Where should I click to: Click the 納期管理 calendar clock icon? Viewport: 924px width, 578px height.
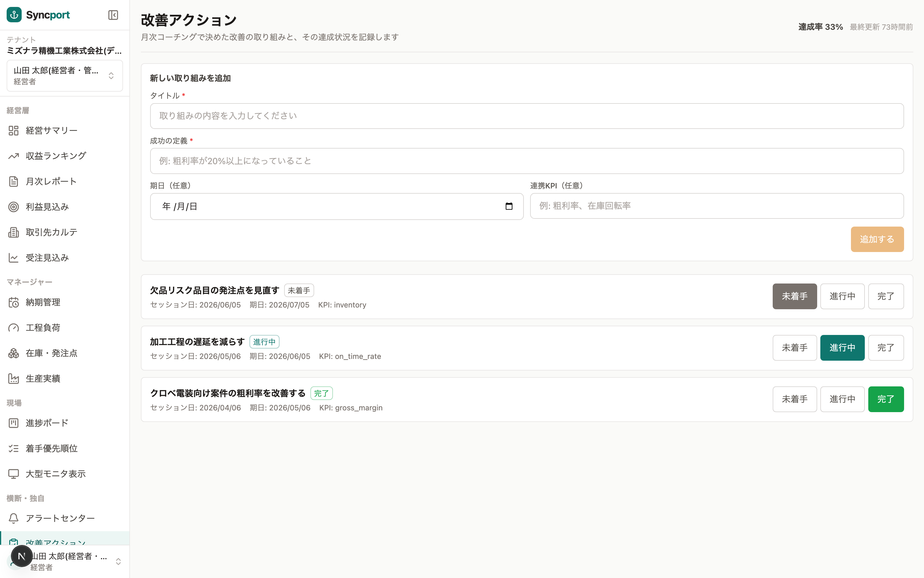pyautogui.click(x=13, y=302)
